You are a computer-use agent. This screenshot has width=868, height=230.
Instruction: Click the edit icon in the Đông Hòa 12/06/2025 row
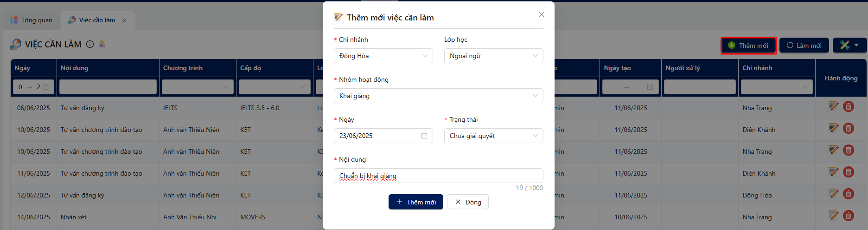coord(834,194)
